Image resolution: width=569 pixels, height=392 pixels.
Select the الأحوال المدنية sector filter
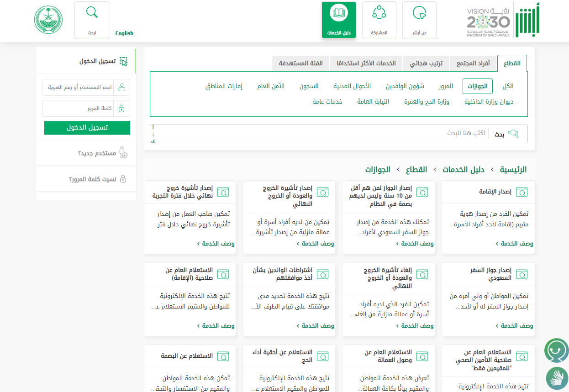coord(352,86)
